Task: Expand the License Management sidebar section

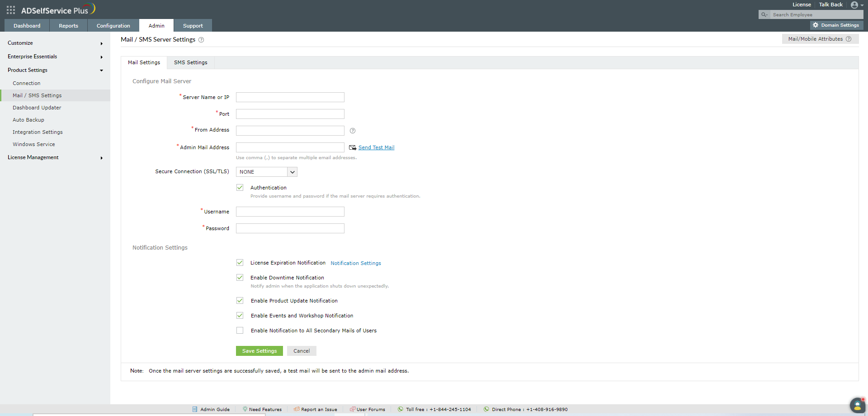Action: click(x=33, y=157)
